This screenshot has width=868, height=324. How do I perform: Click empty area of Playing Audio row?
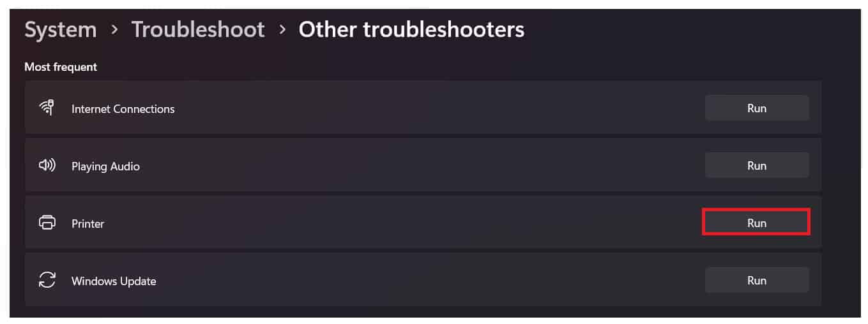coord(415,166)
